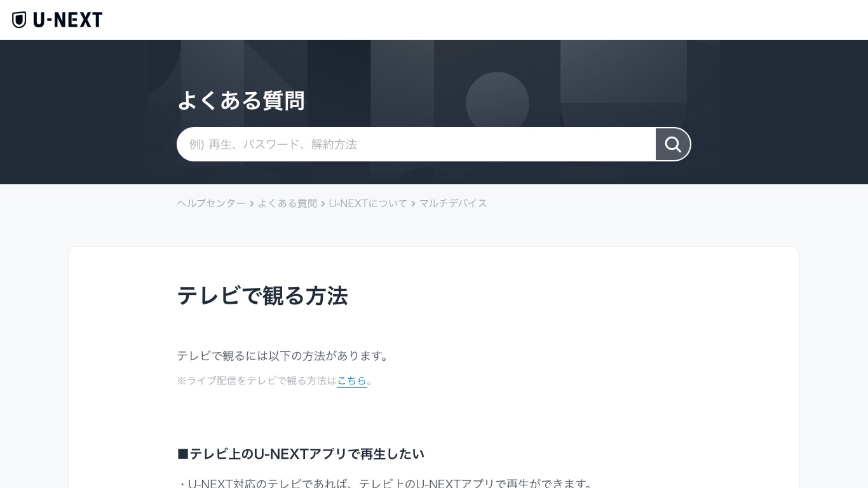Follow the こちら link for live streaming
The image size is (868, 488).
[351, 381]
